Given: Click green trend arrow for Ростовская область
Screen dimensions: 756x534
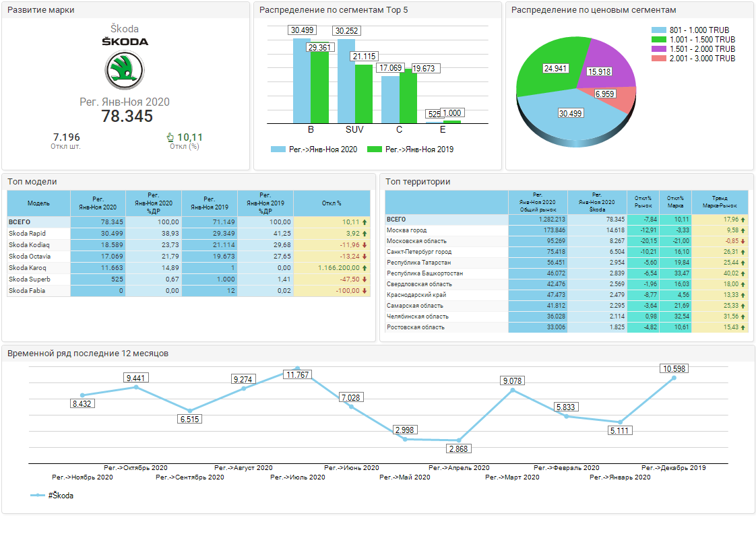Looking at the screenshot, I should (743, 327).
